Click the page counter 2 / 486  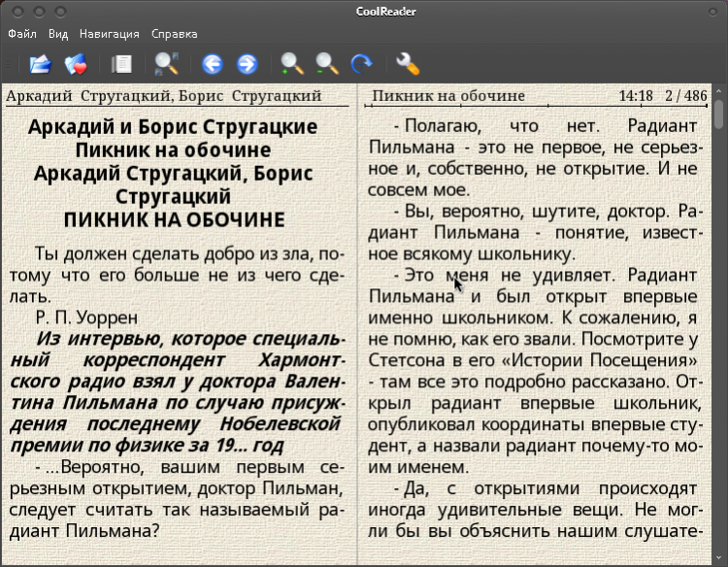click(x=685, y=96)
